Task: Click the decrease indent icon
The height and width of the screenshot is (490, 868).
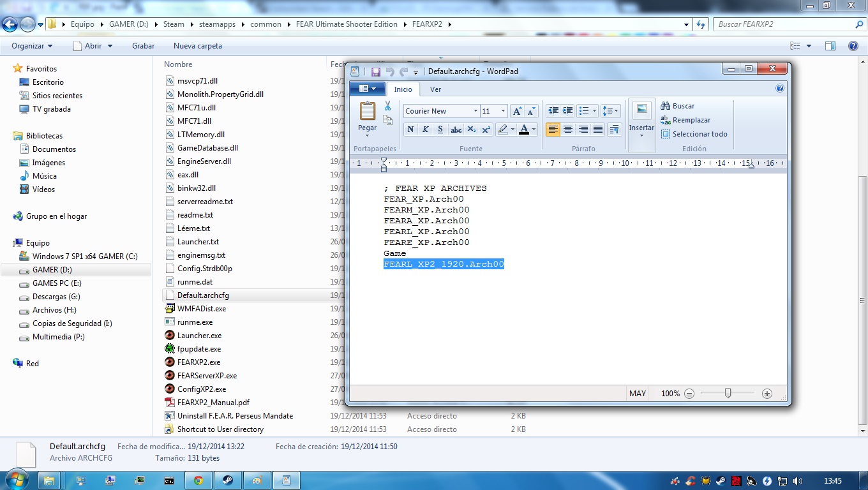Action: point(553,111)
